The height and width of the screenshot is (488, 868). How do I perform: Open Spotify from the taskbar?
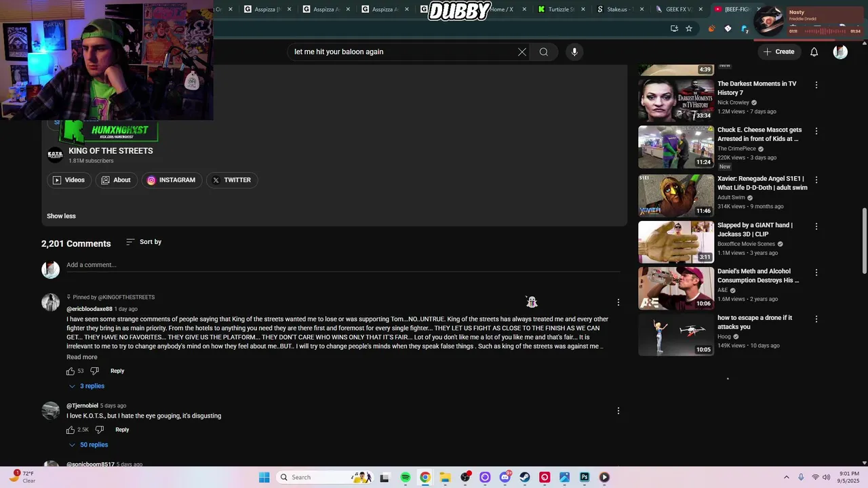406,477
